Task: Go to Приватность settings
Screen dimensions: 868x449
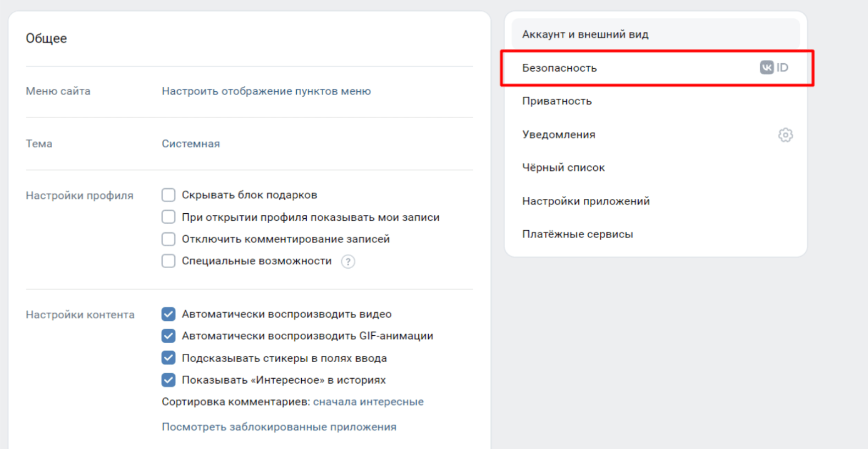Action: coord(655,101)
